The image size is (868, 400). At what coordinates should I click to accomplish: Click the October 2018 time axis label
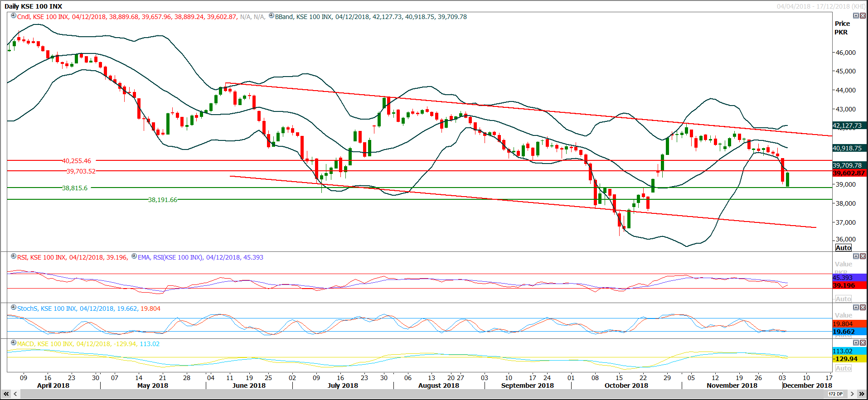point(626,386)
